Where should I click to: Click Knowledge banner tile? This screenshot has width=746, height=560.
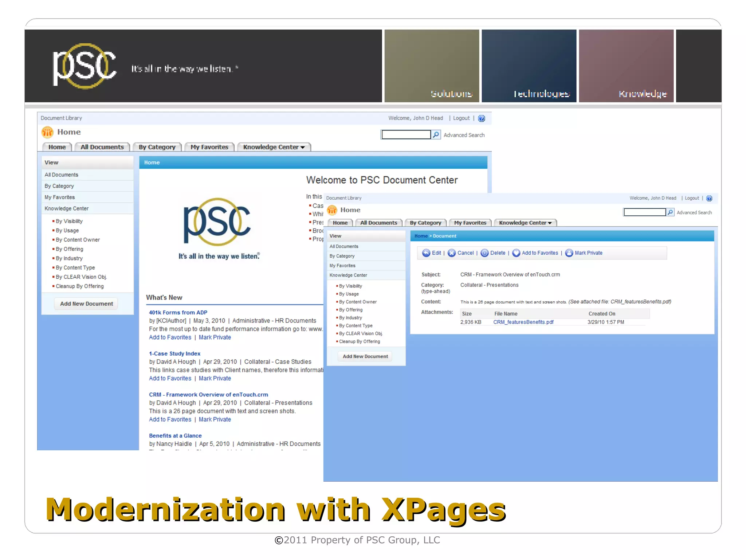[626, 66]
